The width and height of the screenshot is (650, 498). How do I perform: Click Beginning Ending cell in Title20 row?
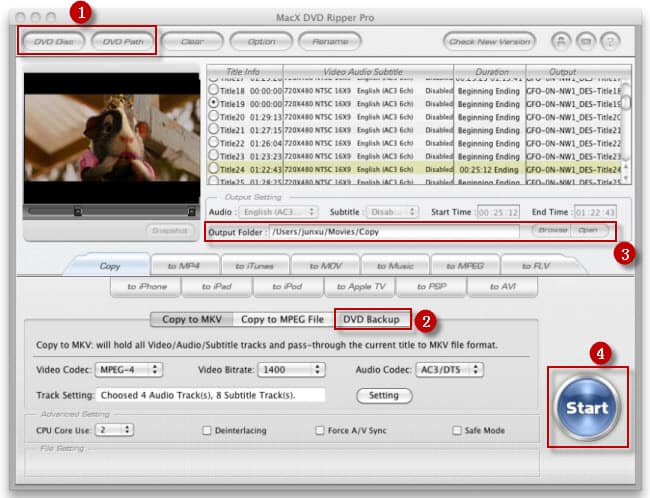pos(489,117)
